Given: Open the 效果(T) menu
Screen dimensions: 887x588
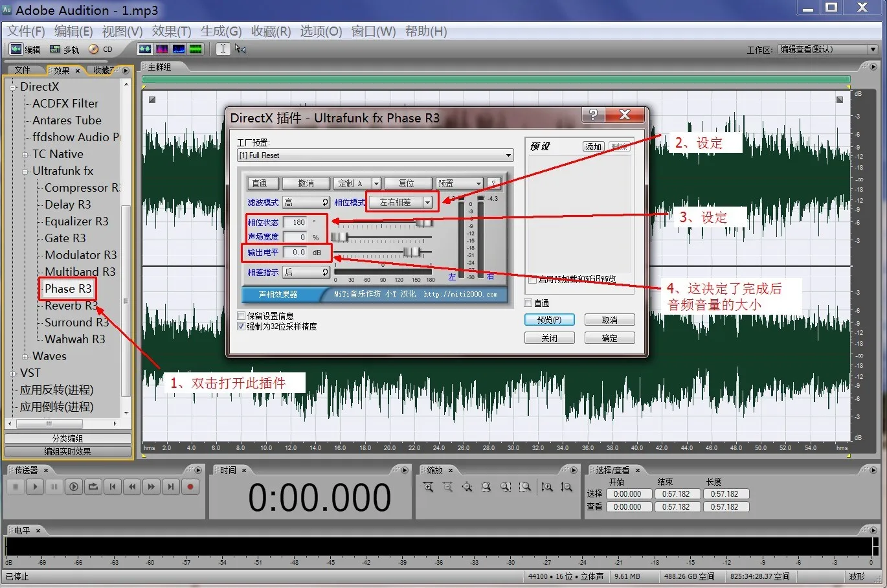Looking at the screenshot, I should point(172,31).
